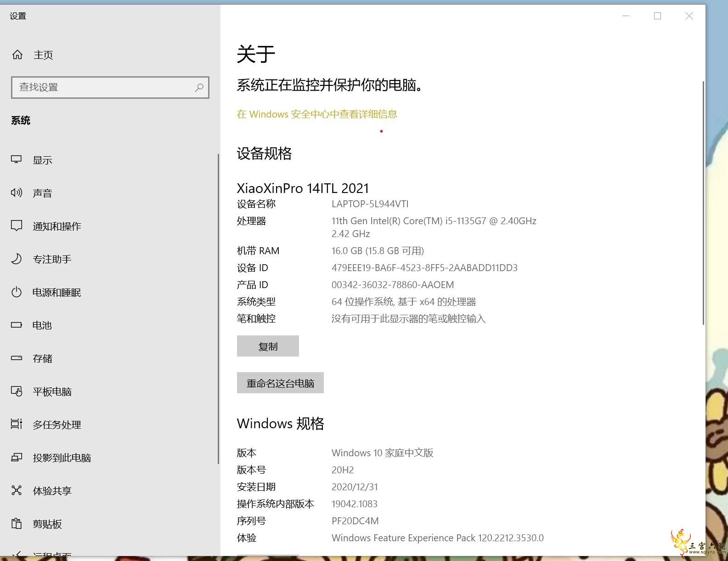Open 多任务处理 settings

coord(109,425)
